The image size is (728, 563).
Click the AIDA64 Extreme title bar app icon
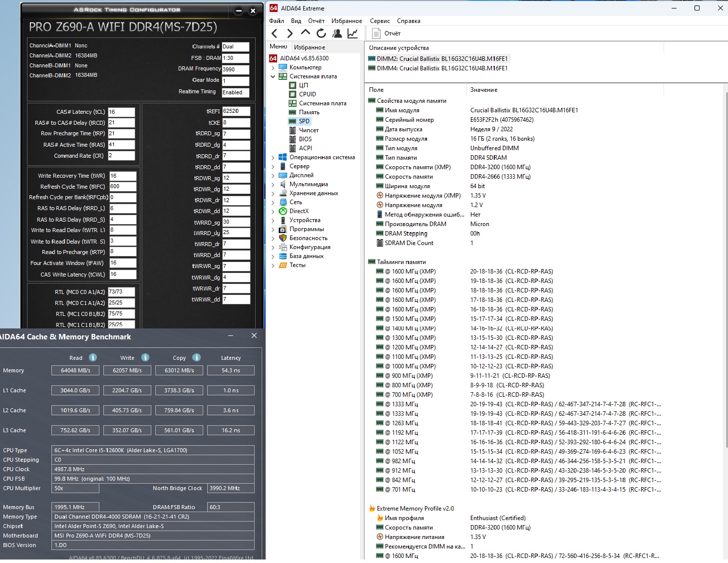274,8
